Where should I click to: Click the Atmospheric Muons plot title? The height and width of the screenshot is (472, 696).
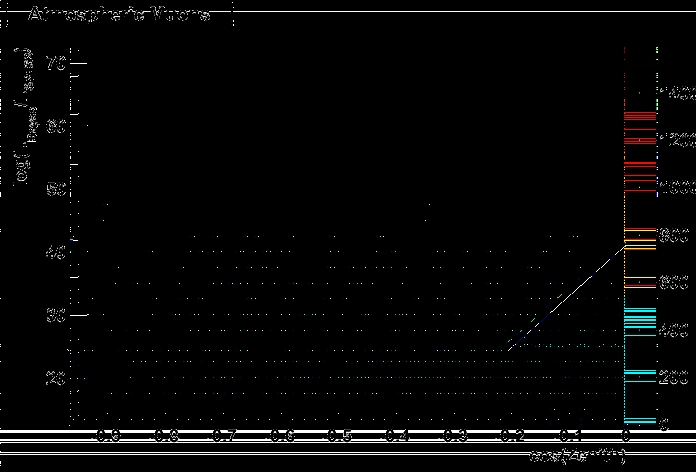point(119,16)
